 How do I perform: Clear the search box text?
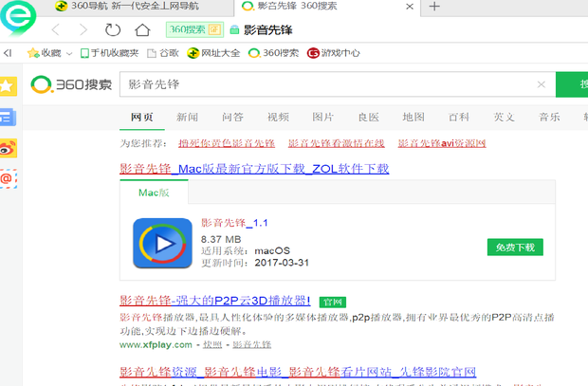pyautogui.click(x=542, y=84)
